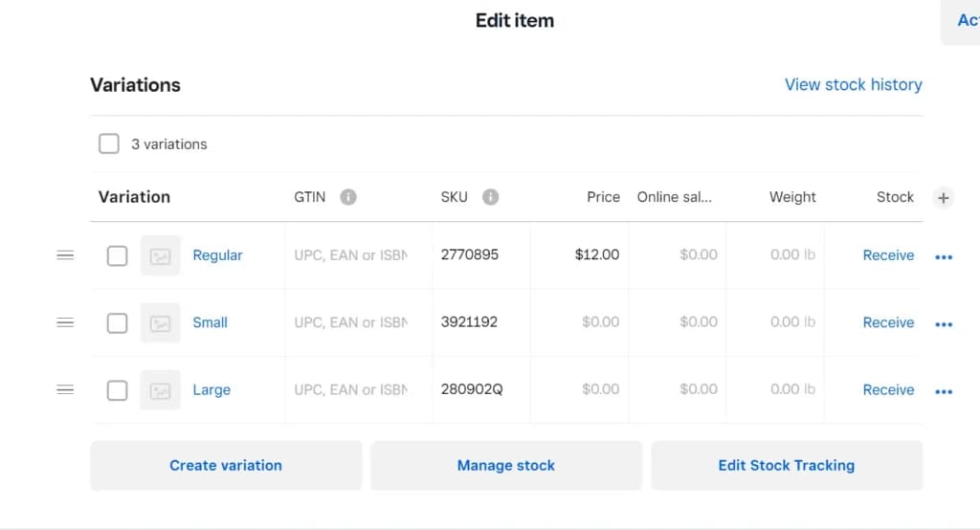The height and width of the screenshot is (530, 980).
Task: Select all 3 variations checkbox
Action: [x=109, y=144]
